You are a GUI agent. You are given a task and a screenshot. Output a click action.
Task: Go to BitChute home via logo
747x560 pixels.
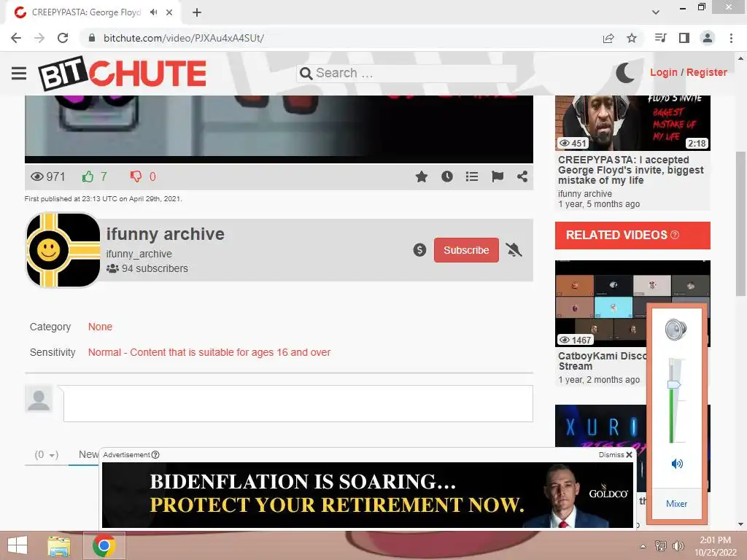123,73
